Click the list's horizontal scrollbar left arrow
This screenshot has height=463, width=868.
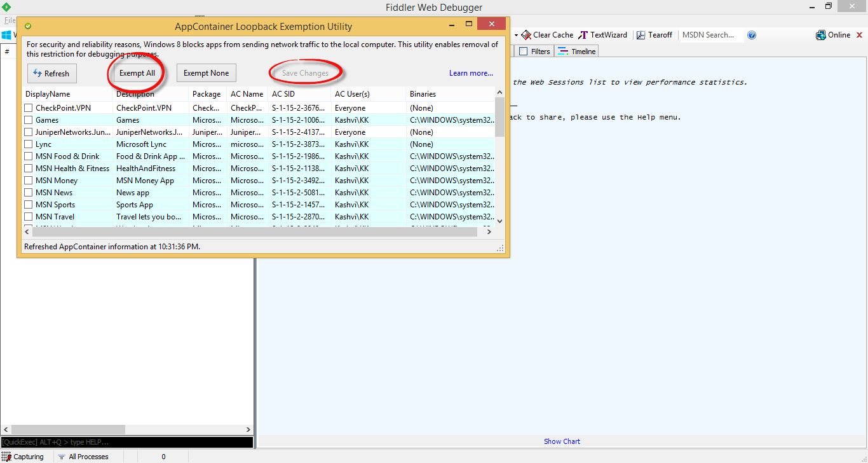27,232
